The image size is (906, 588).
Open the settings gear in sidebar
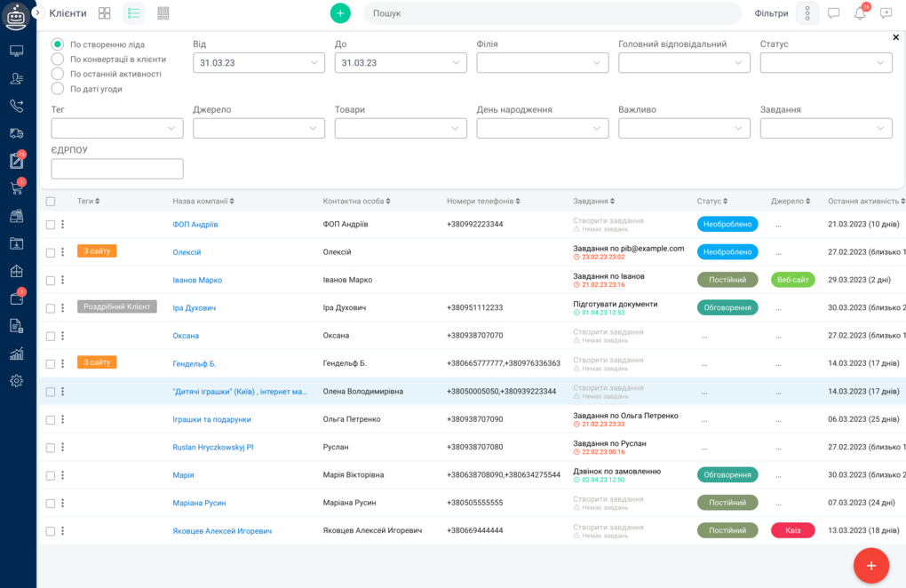pyautogui.click(x=16, y=381)
